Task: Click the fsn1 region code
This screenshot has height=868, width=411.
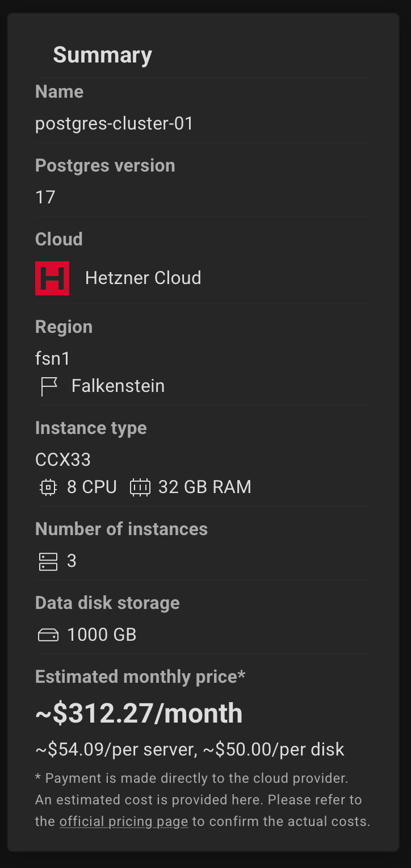Action: pyautogui.click(x=53, y=358)
